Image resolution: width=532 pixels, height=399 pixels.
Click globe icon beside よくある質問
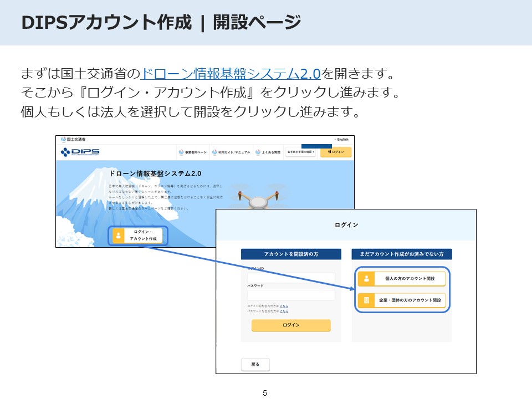258,152
